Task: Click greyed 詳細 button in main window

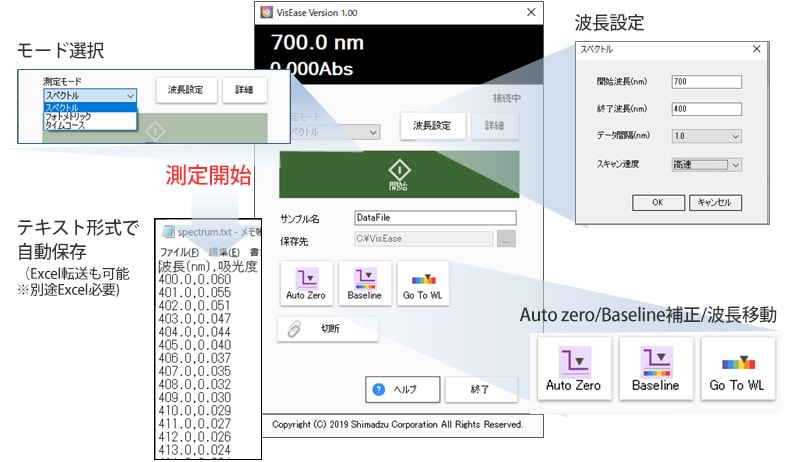Action: pyautogui.click(x=495, y=126)
